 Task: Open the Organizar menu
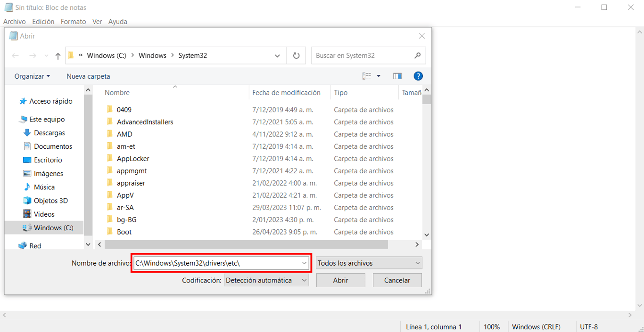pos(31,76)
